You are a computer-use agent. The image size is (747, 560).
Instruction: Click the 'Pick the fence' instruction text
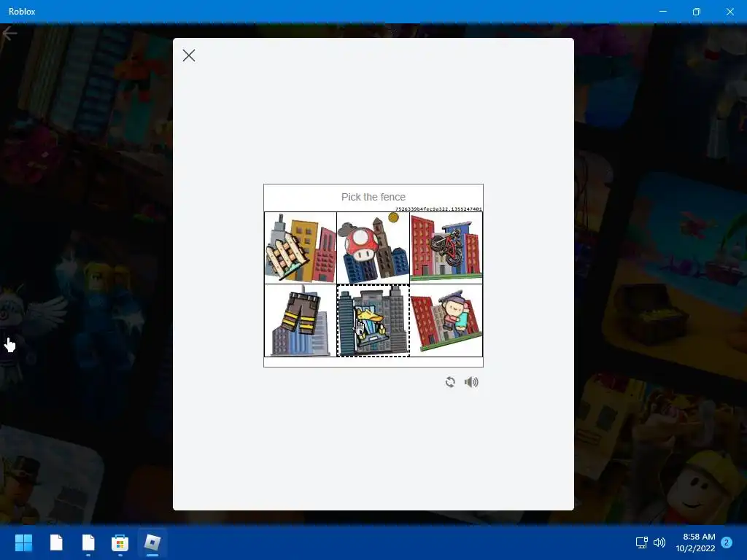(x=373, y=197)
